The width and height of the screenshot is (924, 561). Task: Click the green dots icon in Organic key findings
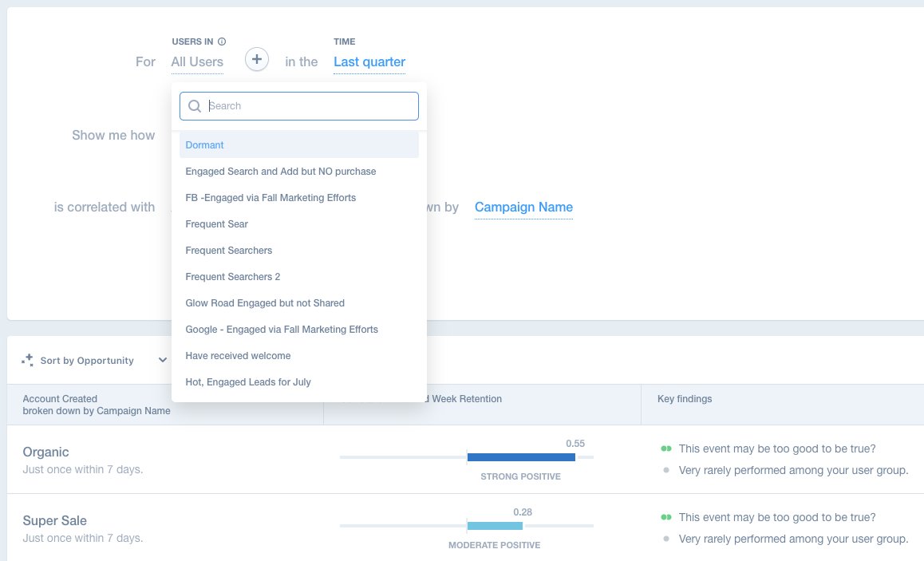(x=666, y=448)
